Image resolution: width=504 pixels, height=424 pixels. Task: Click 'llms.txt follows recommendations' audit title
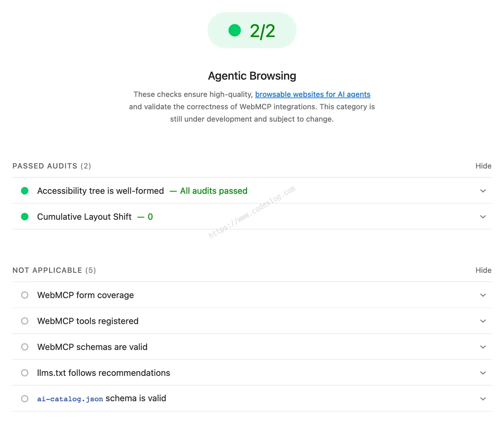coord(104,373)
